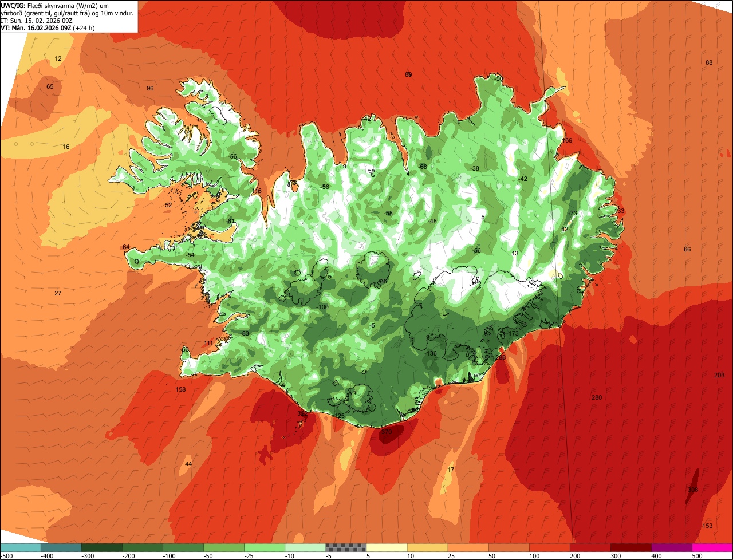Screen dimensions: 733x560
Task: Click the map value 17 south of Iceland
Action: [x=451, y=470]
